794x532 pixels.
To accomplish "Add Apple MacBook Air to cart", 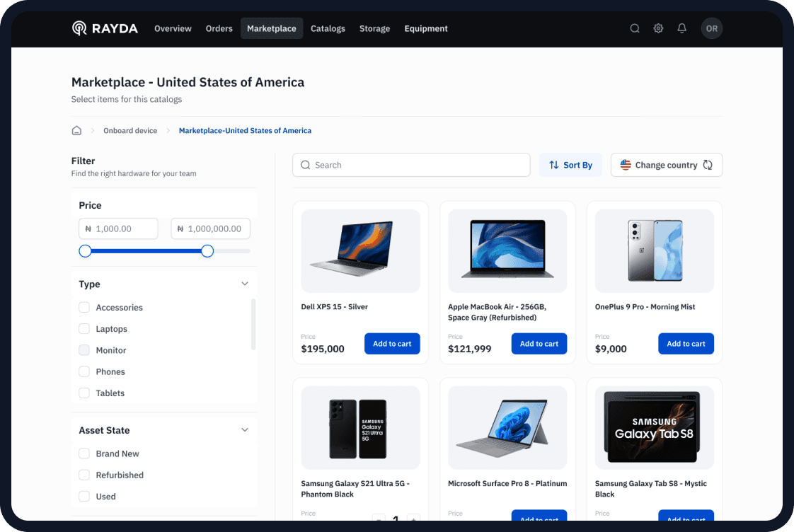I will [x=539, y=344].
